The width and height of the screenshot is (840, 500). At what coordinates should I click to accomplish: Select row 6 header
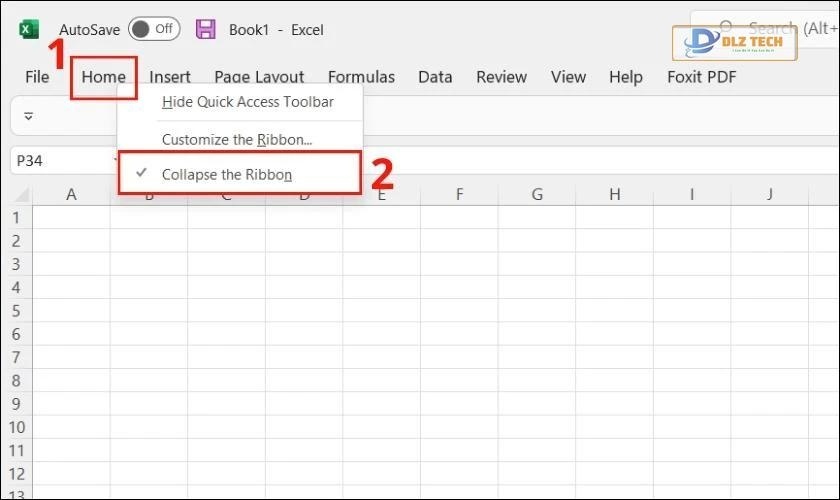pyautogui.click(x=16, y=334)
